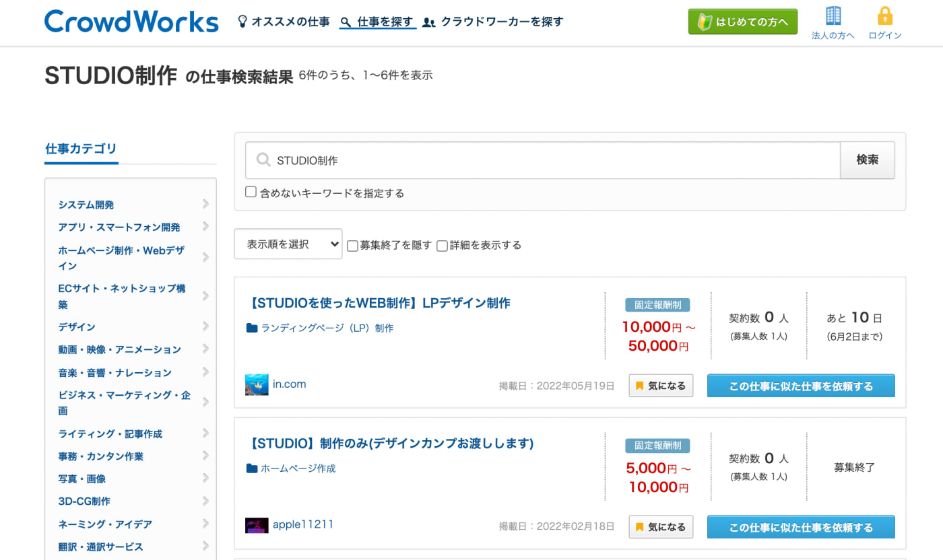Click the lock icon for ログイン
This screenshot has height=560, width=943.
(884, 15)
